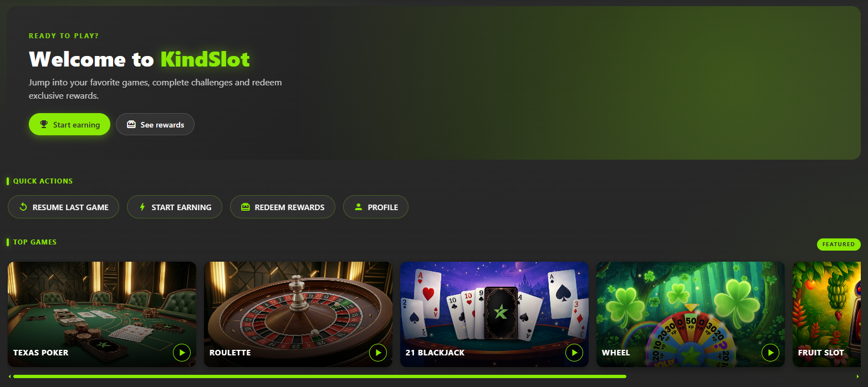
Task: Play the 21 Blackjack game
Action: (574, 352)
